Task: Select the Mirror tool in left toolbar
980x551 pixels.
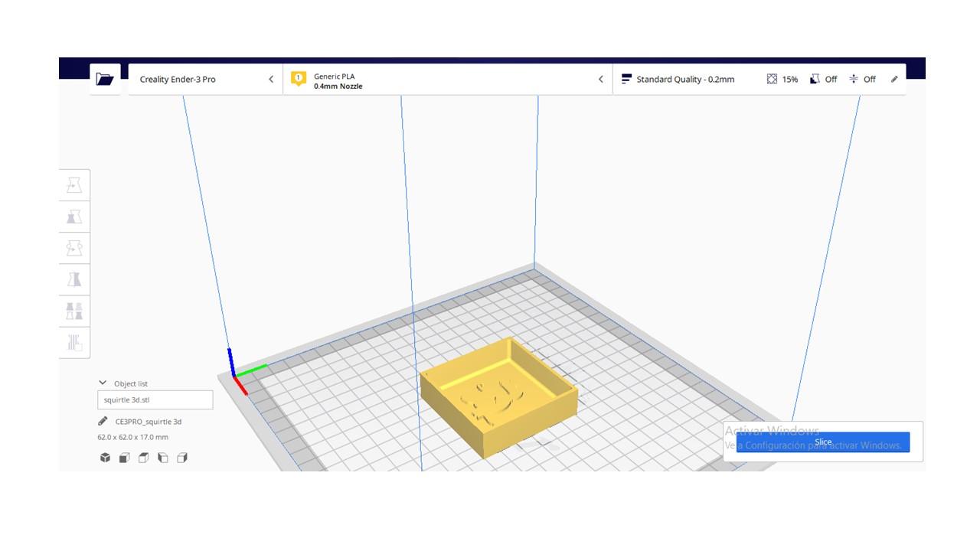Action: click(74, 279)
